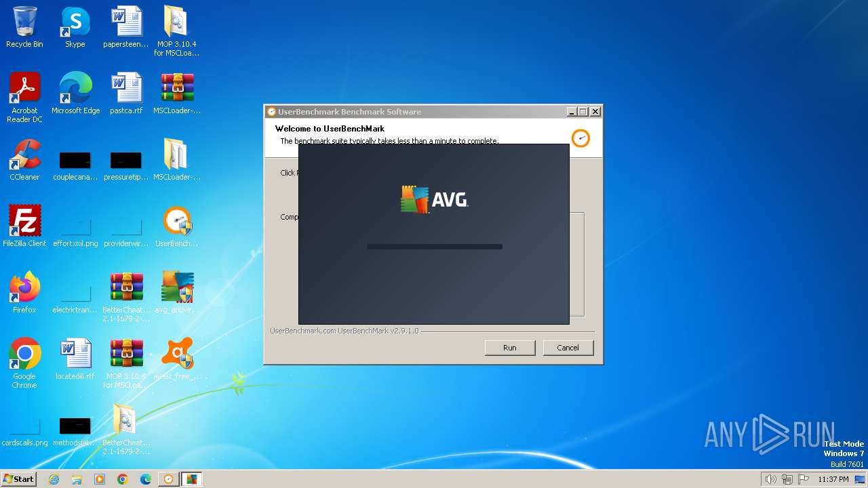Select the papersteen document icon

pyautogui.click(x=126, y=27)
